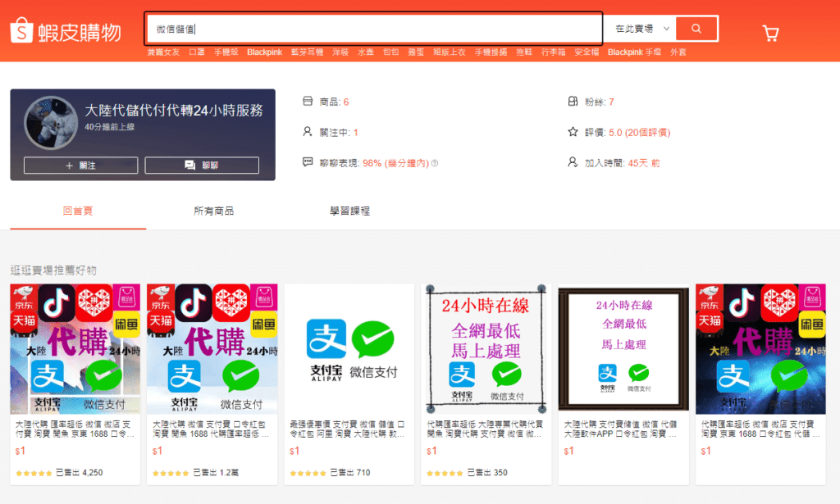
Task: Click the first Blackpink suggested keyword
Action: click(x=264, y=52)
